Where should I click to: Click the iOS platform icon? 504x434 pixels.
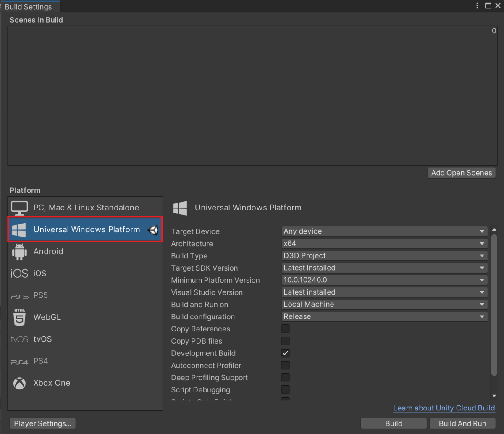pos(19,274)
